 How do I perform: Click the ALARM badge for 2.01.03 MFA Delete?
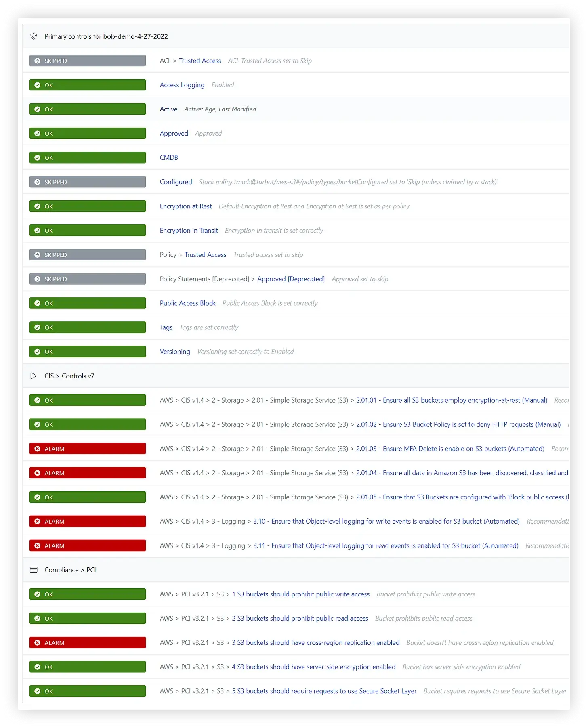pyautogui.click(x=88, y=449)
